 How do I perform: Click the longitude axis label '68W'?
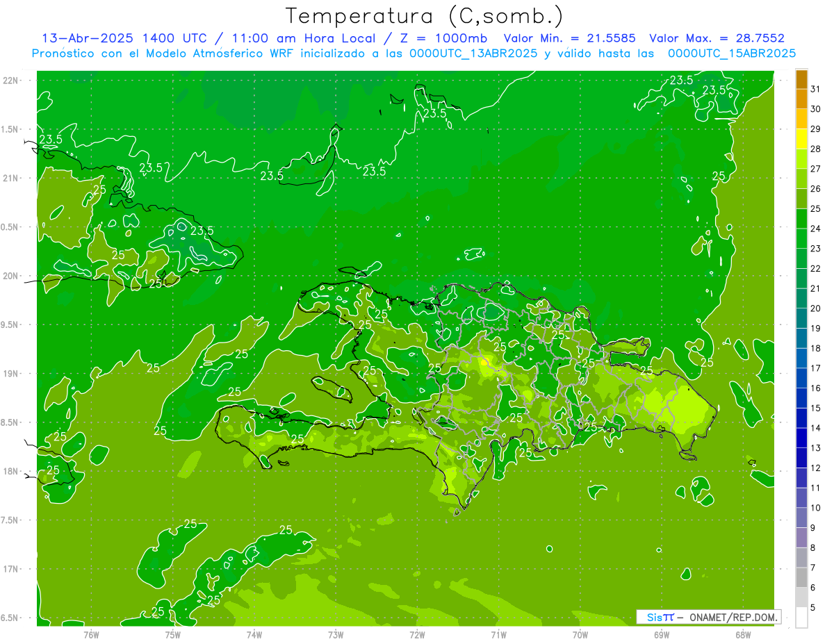[x=743, y=634]
